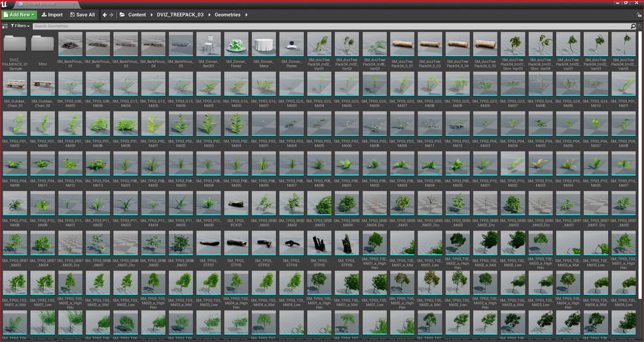Expand arrow after DVIZ_TREEPACK_03 breadcrumb
Image resolution: width=644 pixels, height=342 pixels.
[x=209, y=15]
